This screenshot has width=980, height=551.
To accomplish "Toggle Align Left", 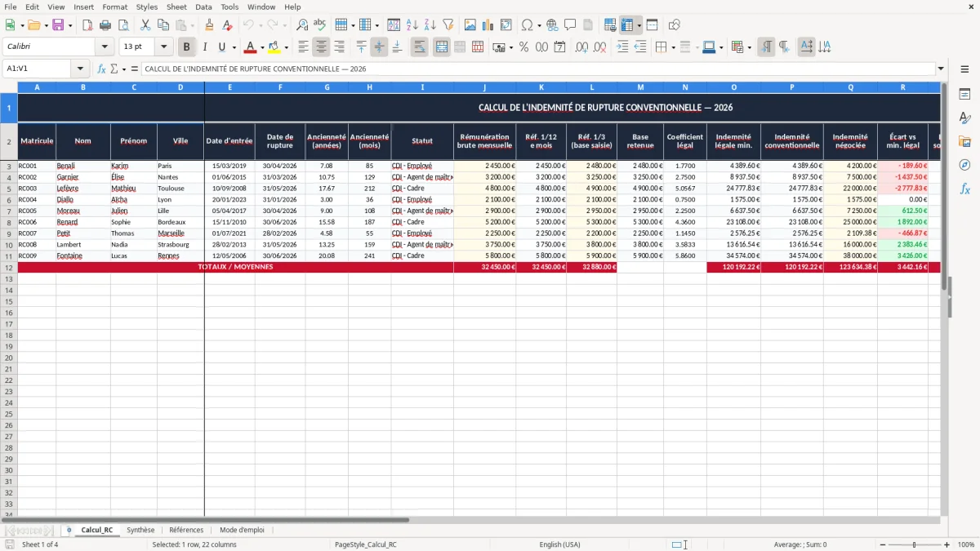I will (x=304, y=47).
